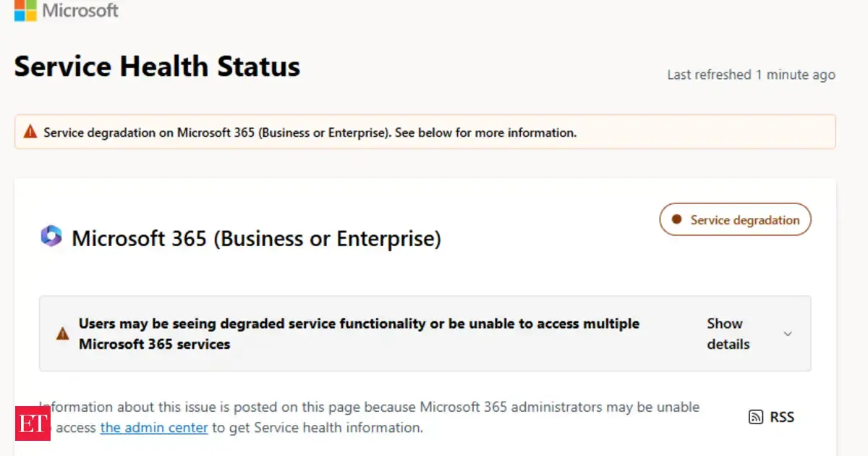Image resolution: width=868 pixels, height=456 pixels.
Task: Open the admin center link
Action: point(154,428)
